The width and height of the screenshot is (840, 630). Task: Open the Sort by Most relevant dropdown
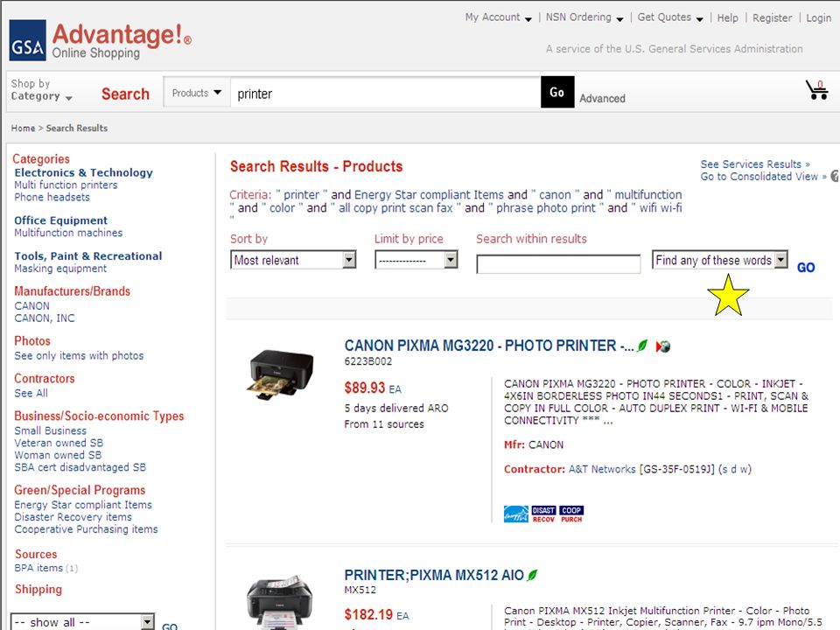pyautogui.click(x=293, y=260)
